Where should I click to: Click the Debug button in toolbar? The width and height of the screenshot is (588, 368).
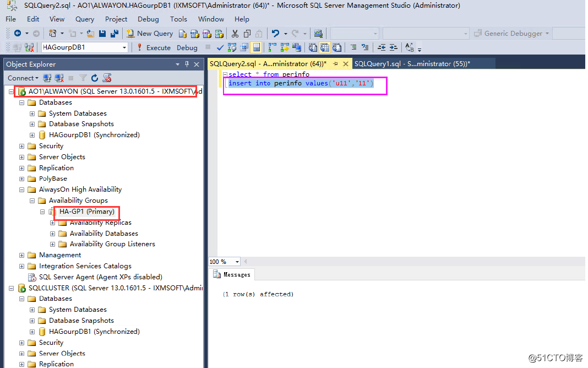pos(187,47)
